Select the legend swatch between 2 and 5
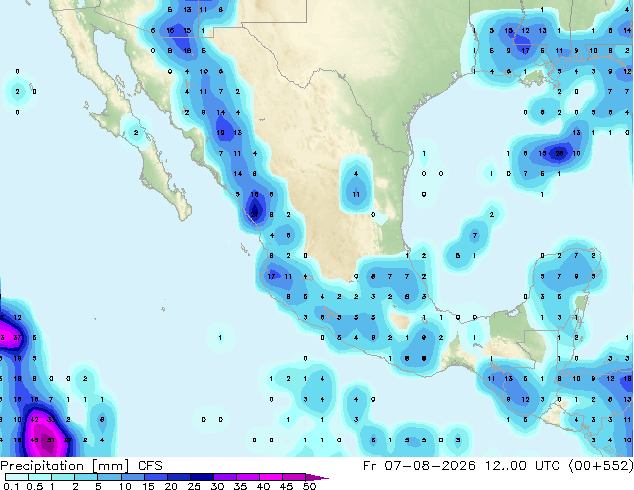The width and height of the screenshot is (634, 490). coord(86,477)
